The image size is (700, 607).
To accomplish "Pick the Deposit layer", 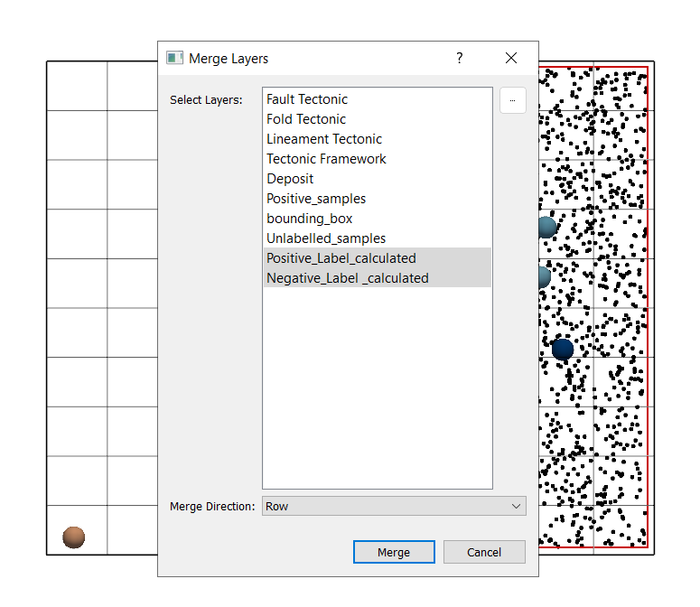I will pos(290,179).
